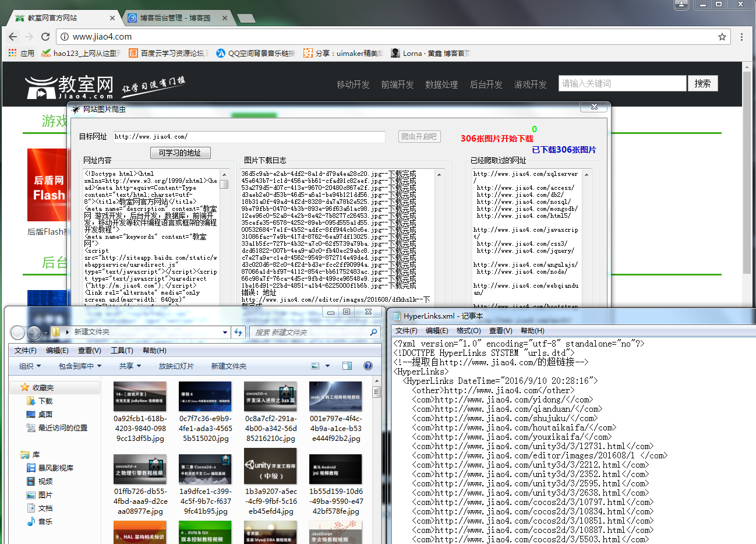The image size is (756, 544).
Task: Open 后台开发 navigation link
Action: (x=486, y=84)
